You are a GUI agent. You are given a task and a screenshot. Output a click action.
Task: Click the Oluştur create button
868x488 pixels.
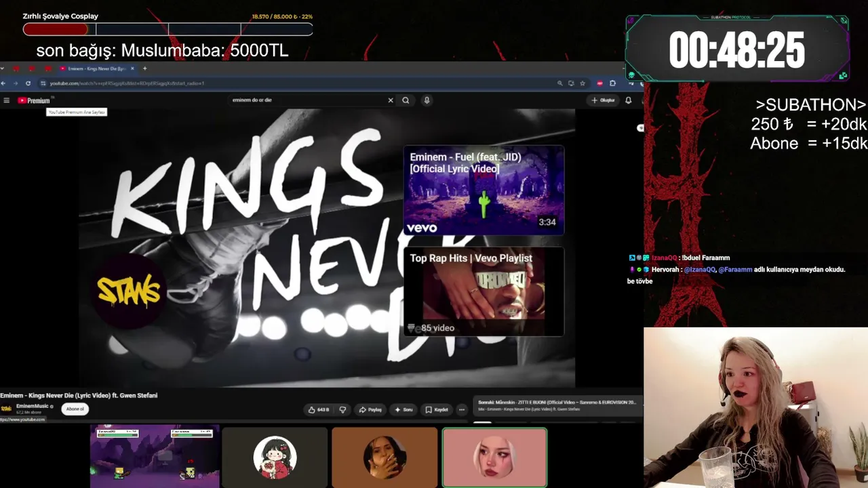pos(603,100)
